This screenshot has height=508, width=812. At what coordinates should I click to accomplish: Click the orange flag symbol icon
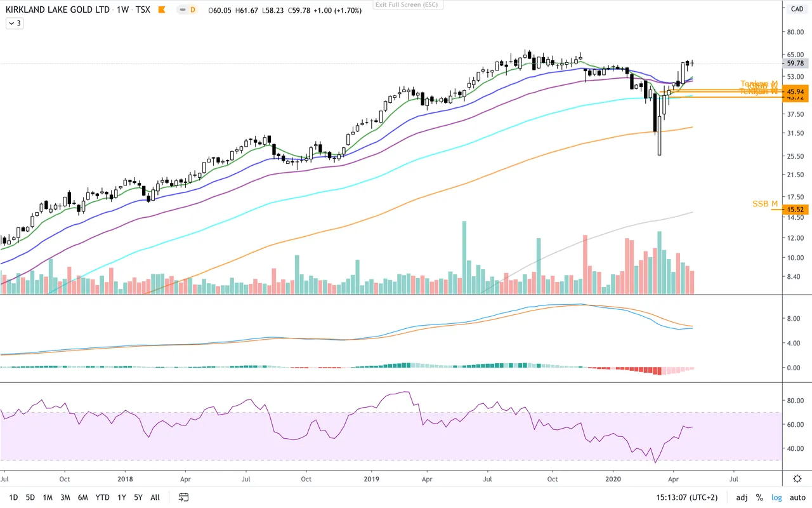(162, 10)
